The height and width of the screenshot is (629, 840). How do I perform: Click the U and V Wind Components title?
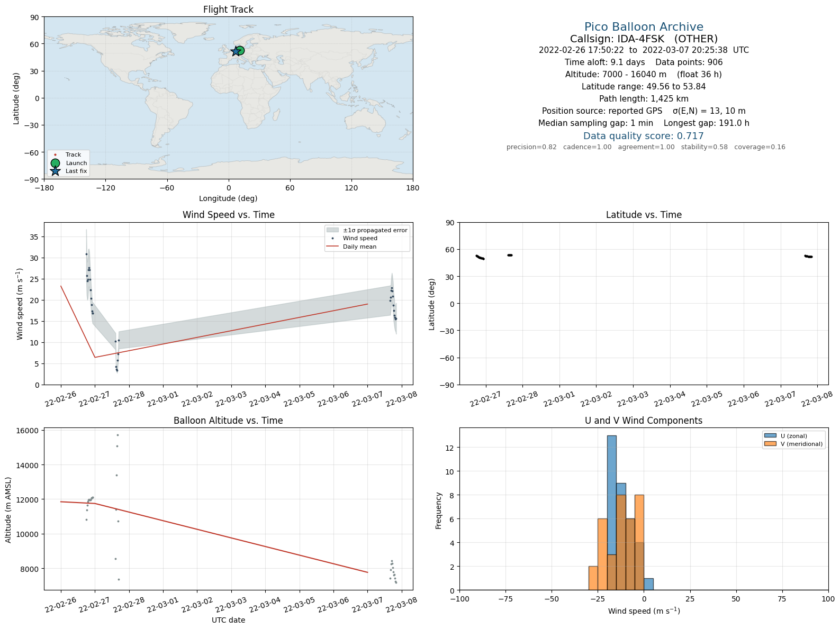644,421
